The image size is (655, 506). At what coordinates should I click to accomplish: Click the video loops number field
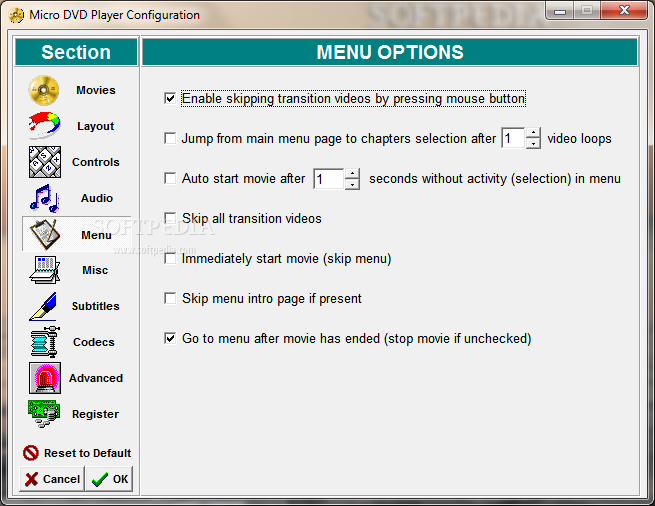pyautogui.click(x=513, y=138)
